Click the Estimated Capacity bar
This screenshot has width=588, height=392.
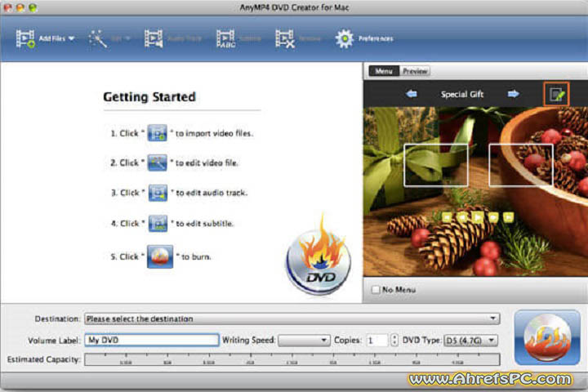click(x=292, y=359)
